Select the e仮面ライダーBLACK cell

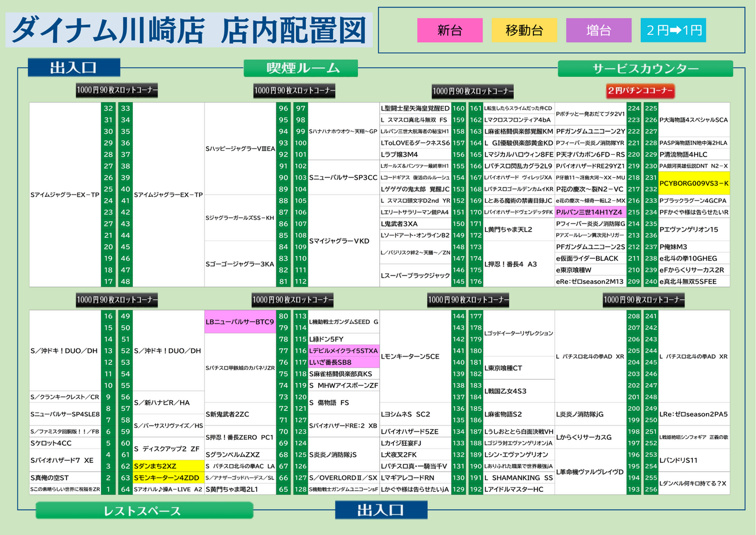[x=591, y=258]
